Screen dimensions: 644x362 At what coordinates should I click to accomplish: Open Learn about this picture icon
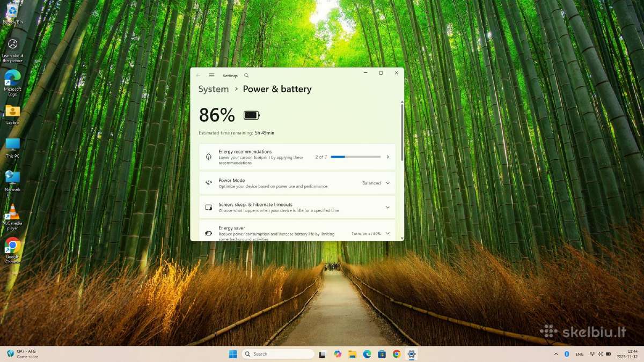(x=12, y=51)
